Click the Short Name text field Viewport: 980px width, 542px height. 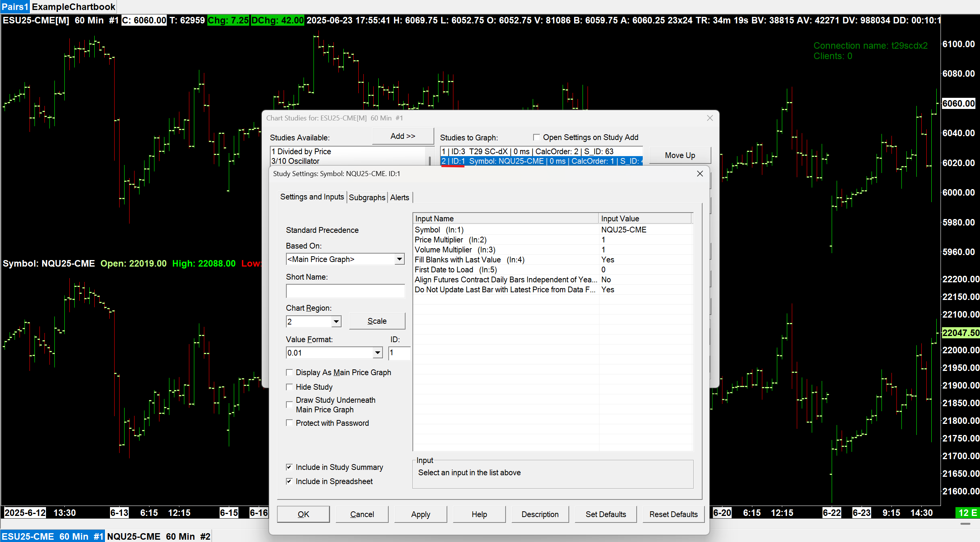click(x=345, y=291)
